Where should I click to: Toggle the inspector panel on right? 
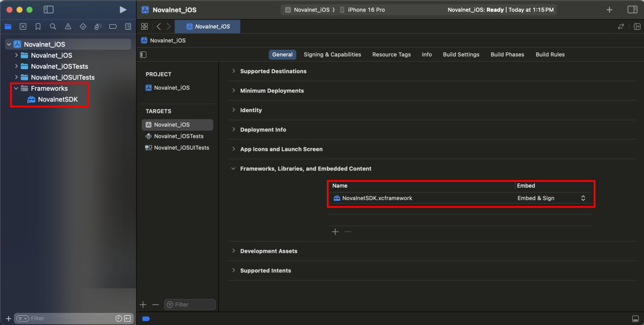632,10
